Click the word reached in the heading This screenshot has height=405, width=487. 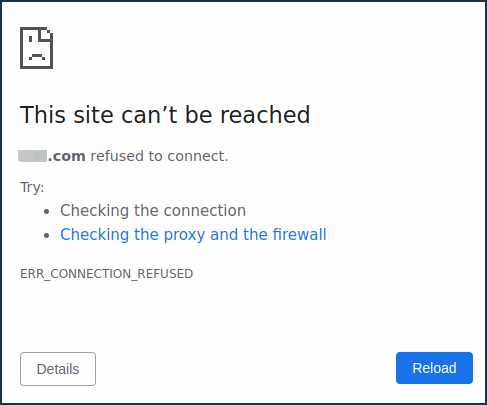(265, 115)
